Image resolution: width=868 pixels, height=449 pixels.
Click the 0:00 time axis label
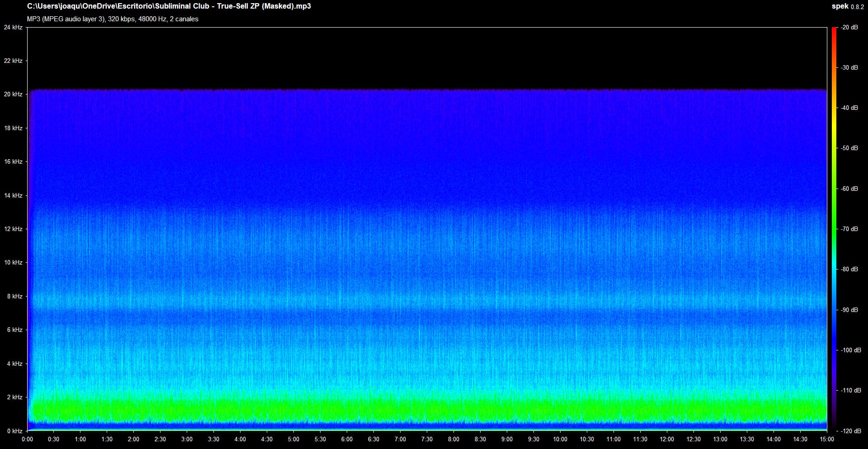(27, 439)
